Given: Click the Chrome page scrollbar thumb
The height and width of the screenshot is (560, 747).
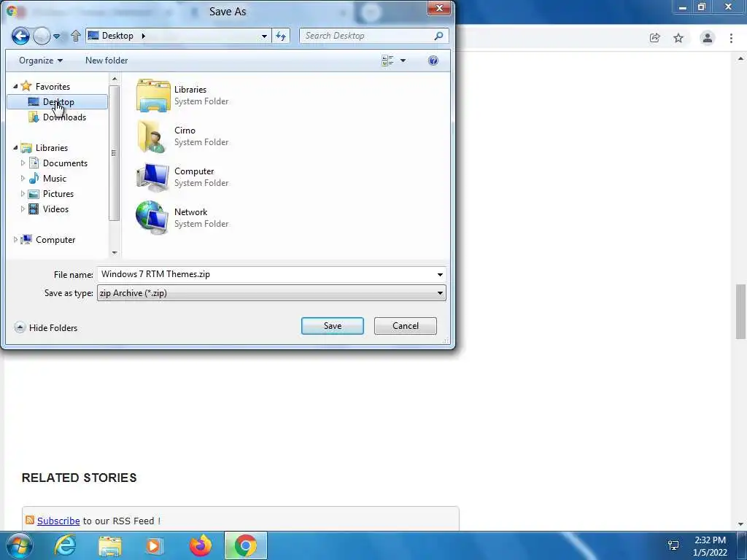Looking at the screenshot, I should (741, 311).
